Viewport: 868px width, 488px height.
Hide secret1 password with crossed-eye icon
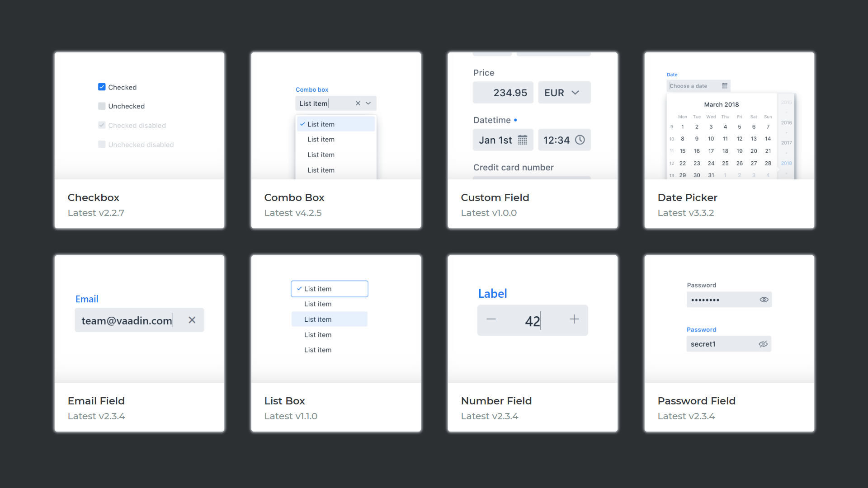tap(763, 344)
